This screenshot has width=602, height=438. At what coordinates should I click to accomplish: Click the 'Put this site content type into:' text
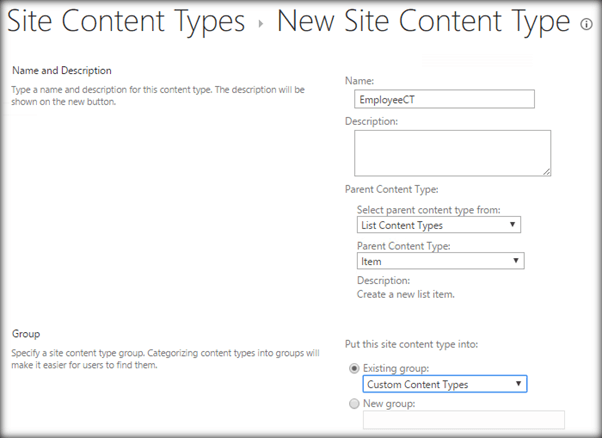point(412,344)
